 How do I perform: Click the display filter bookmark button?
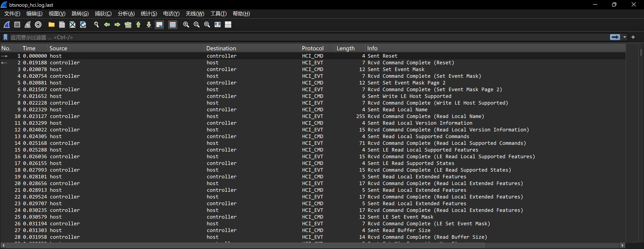point(5,37)
